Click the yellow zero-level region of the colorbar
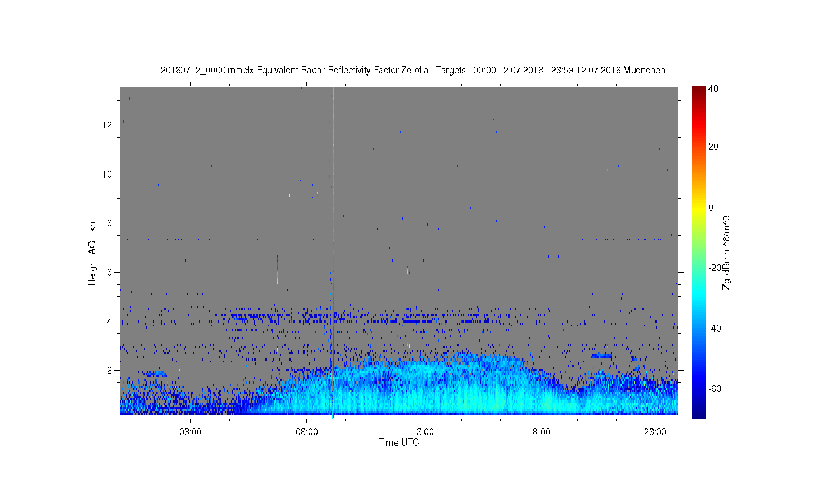Screen dimensions: 840x504 tap(698, 207)
